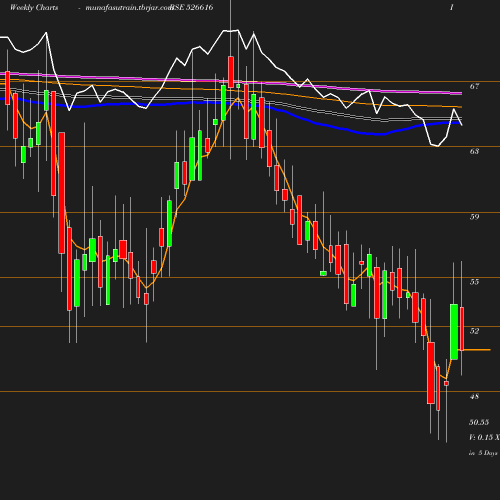Click the price axis label 52
Screen dimensions: 500x500
[x=474, y=331]
